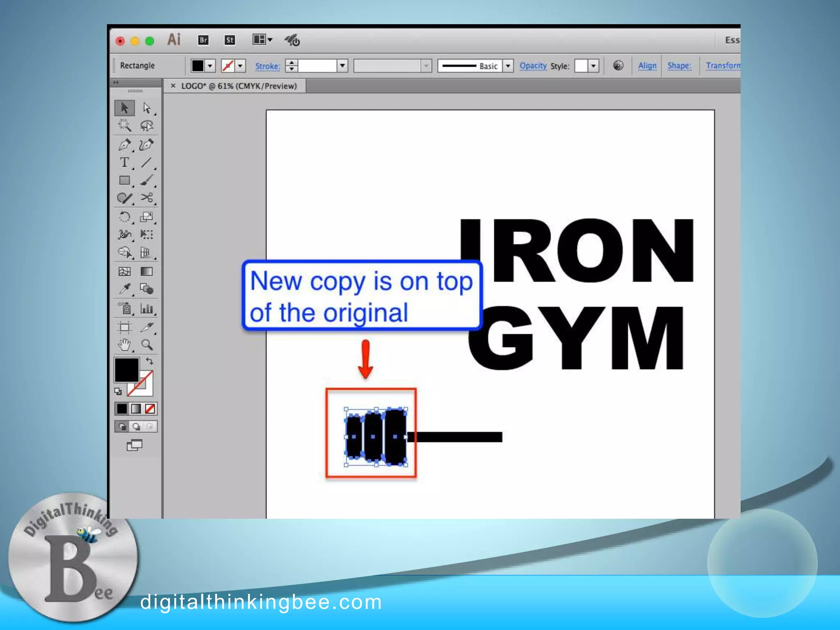Select the Scissors tool
The height and width of the screenshot is (630, 840).
click(x=146, y=198)
